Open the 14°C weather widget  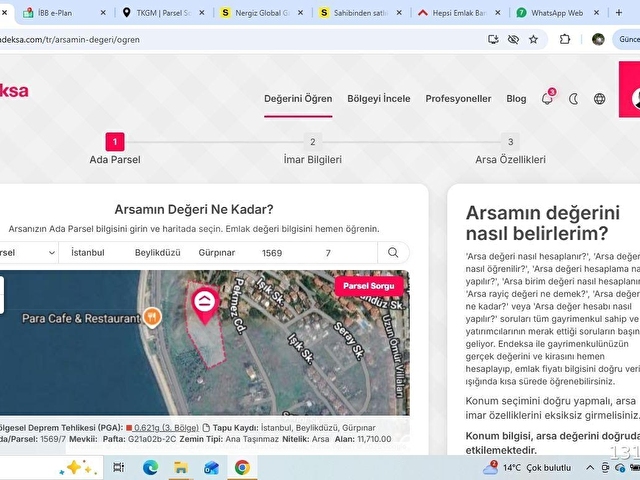[527, 467]
